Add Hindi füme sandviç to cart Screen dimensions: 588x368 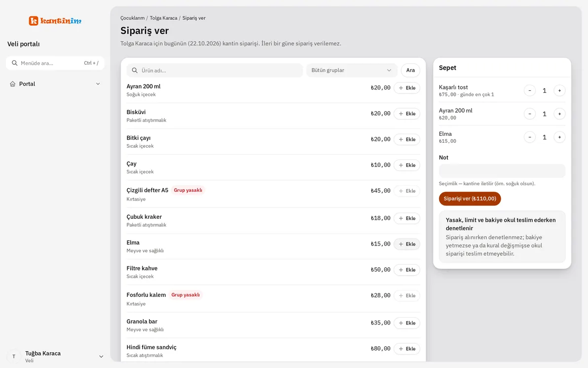click(x=407, y=348)
